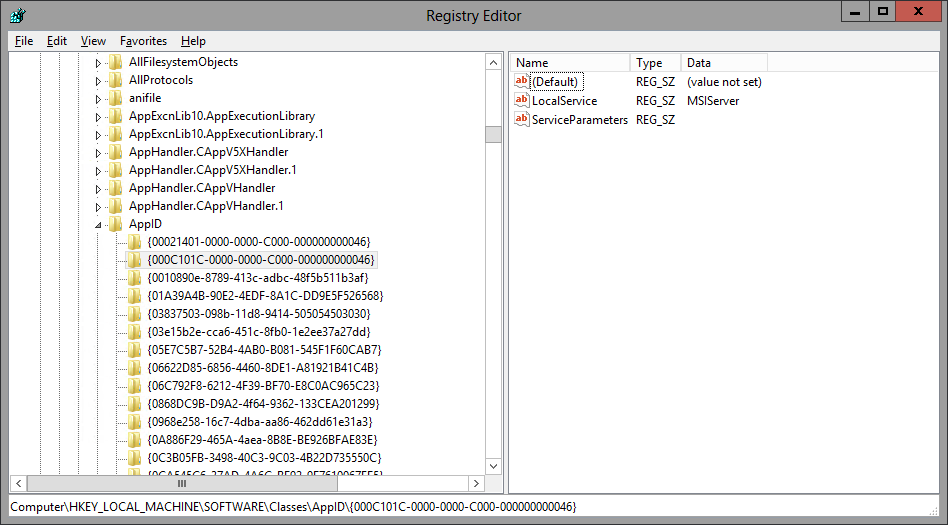Collapse the AppID key
This screenshot has height=525, width=948.
click(99, 225)
